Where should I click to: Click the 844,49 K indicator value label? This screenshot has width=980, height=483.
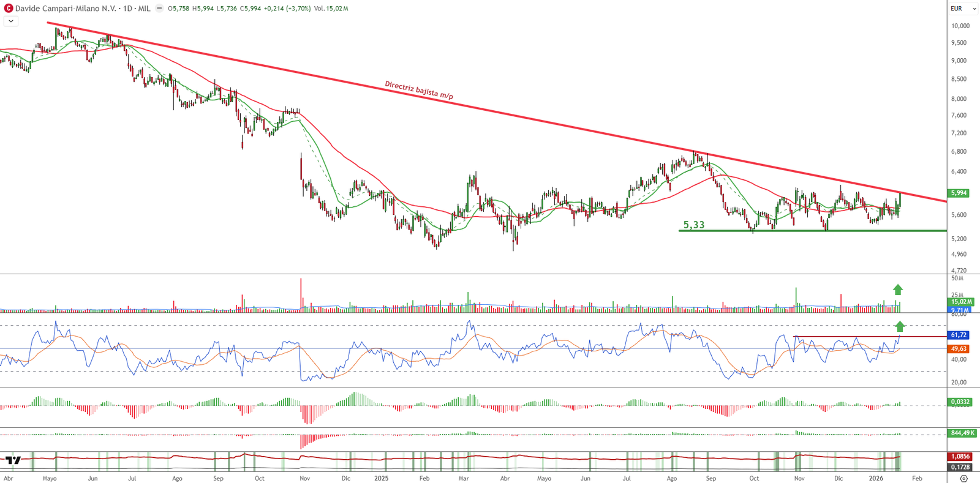(962, 433)
